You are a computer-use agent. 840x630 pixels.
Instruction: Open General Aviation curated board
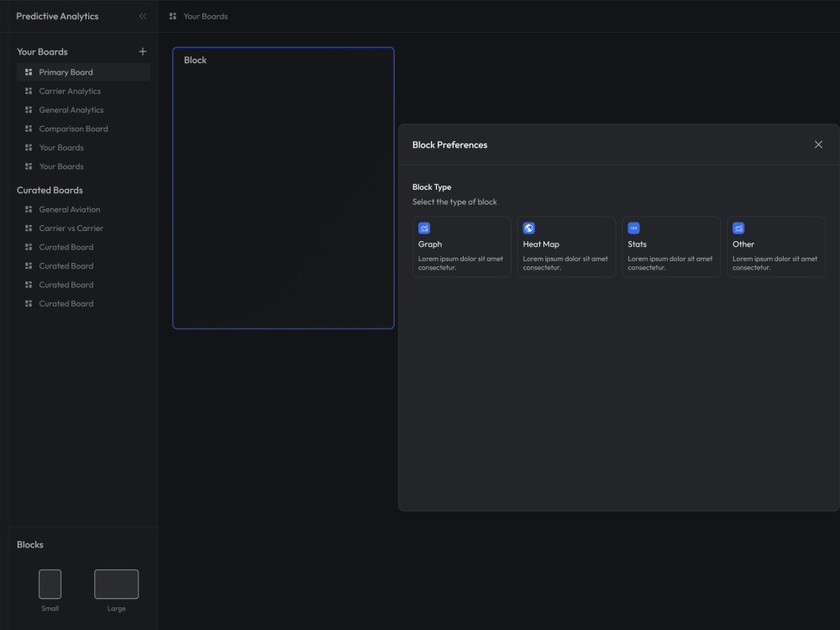click(83, 209)
